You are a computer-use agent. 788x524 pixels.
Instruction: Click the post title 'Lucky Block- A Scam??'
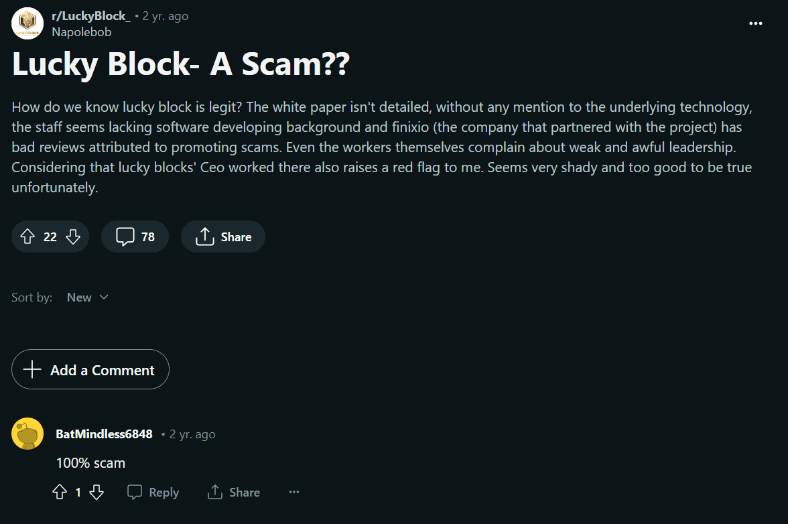pyautogui.click(x=181, y=65)
